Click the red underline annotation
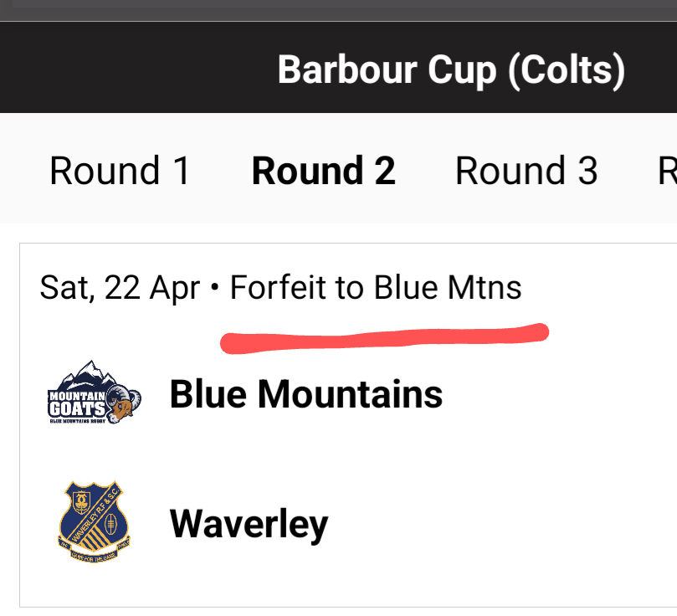The height and width of the screenshot is (616, 677). 384,338
